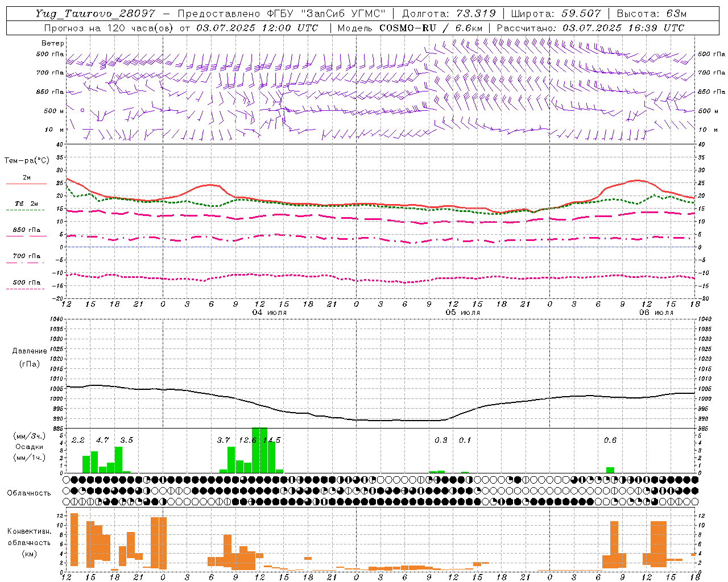728x582 pixels.
Task: Click the 500 гПа temperature legend entry
Action: (26, 282)
